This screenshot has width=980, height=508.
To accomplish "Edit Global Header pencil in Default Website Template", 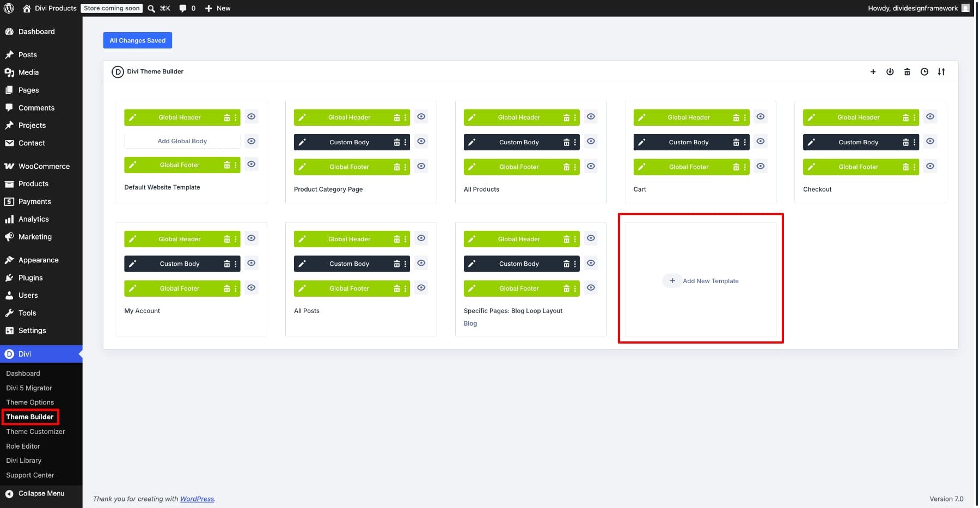I will (x=132, y=118).
